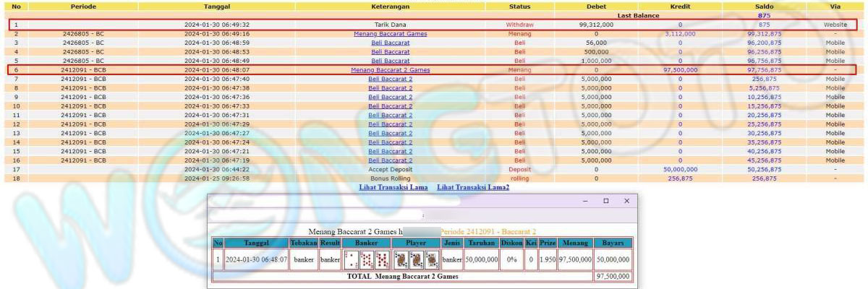
Task: Click the Bayars column header in the popup
Action: 613,243
